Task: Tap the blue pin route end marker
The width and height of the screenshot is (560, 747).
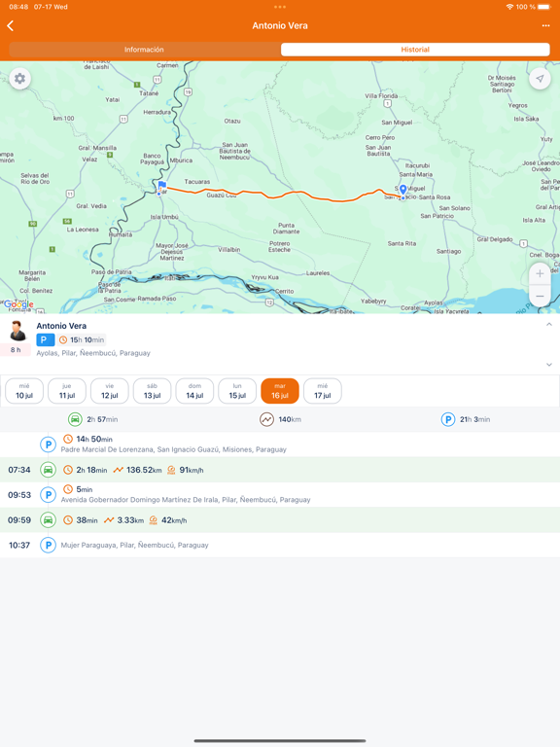Action: click(402, 190)
